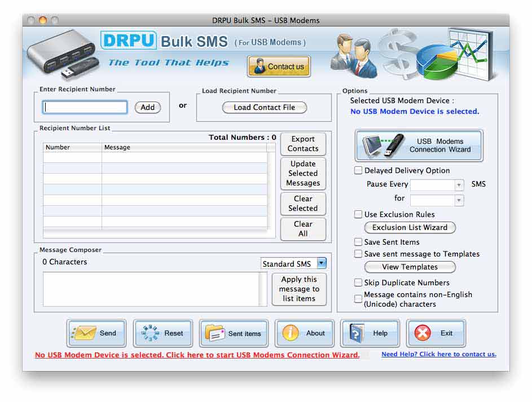The width and height of the screenshot is (532, 402).
Task: Click Export Contacts
Action: click(303, 144)
